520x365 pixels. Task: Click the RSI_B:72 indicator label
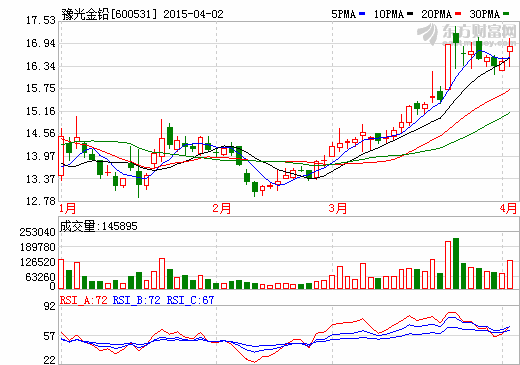pos(137,300)
